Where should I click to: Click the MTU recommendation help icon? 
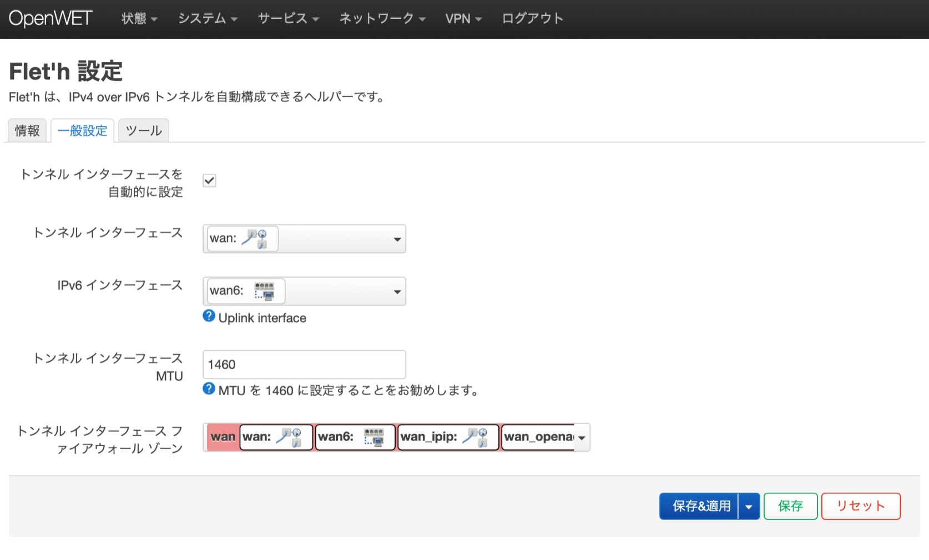point(208,389)
